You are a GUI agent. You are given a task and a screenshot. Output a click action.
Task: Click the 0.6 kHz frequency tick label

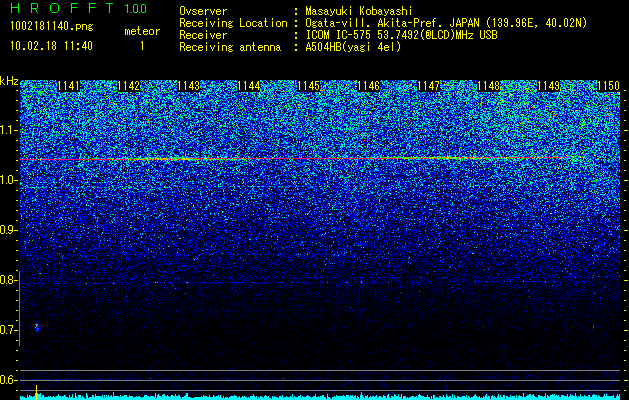click(8, 380)
